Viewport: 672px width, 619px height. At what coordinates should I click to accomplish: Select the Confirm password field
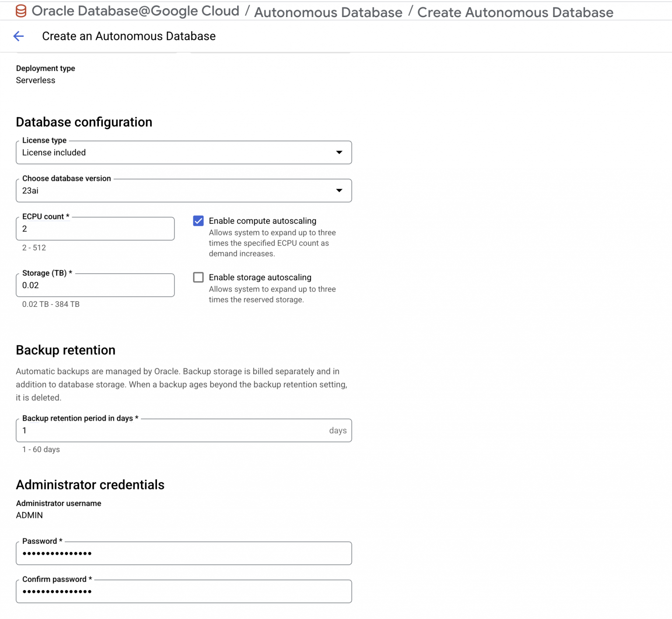tap(184, 591)
